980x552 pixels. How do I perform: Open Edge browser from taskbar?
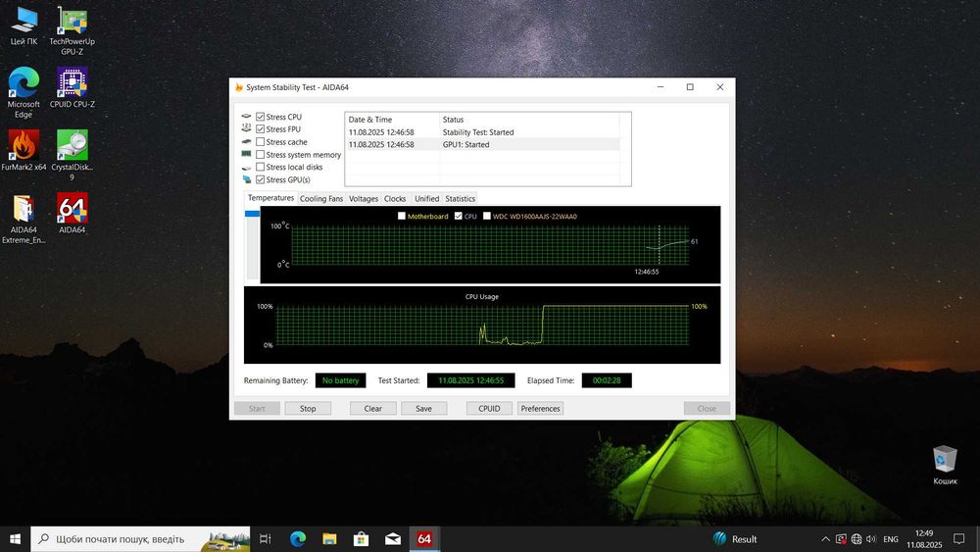coord(298,539)
